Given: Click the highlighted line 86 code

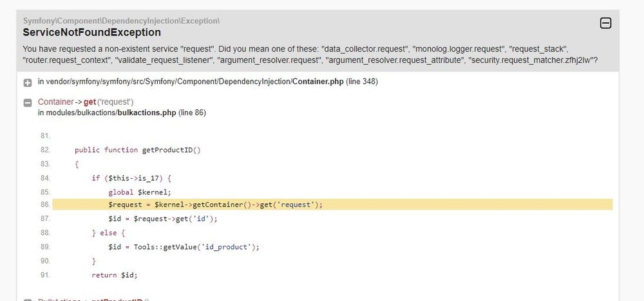Looking at the screenshot, I should click(215, 205).
